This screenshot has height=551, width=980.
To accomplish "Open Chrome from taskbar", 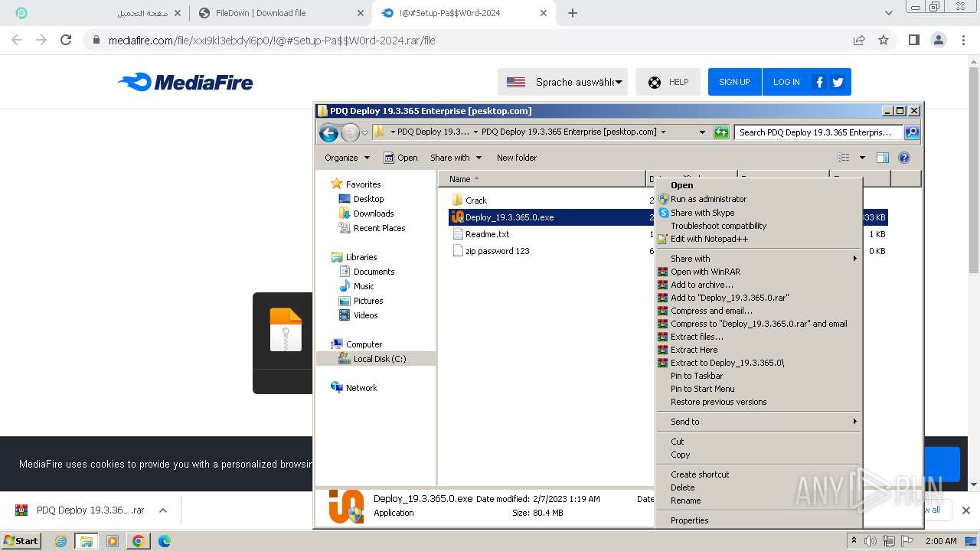I will (139, 541).
